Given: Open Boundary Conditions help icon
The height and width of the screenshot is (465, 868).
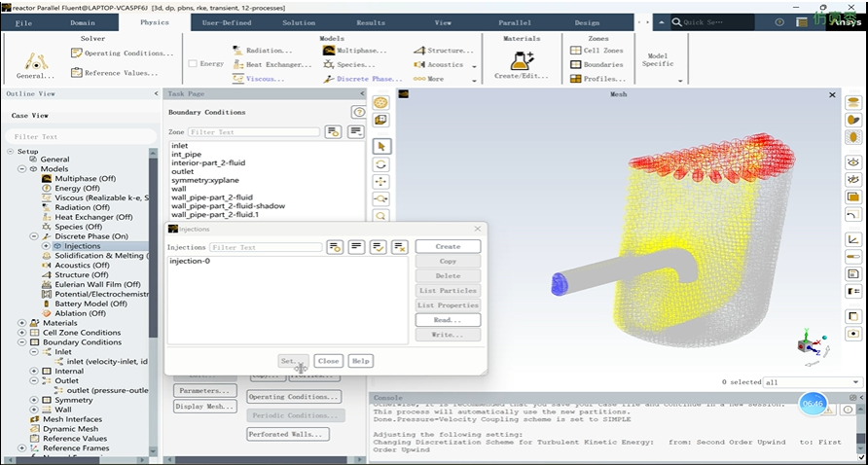Looking at the screenshot, I should (x=358, y=113).
